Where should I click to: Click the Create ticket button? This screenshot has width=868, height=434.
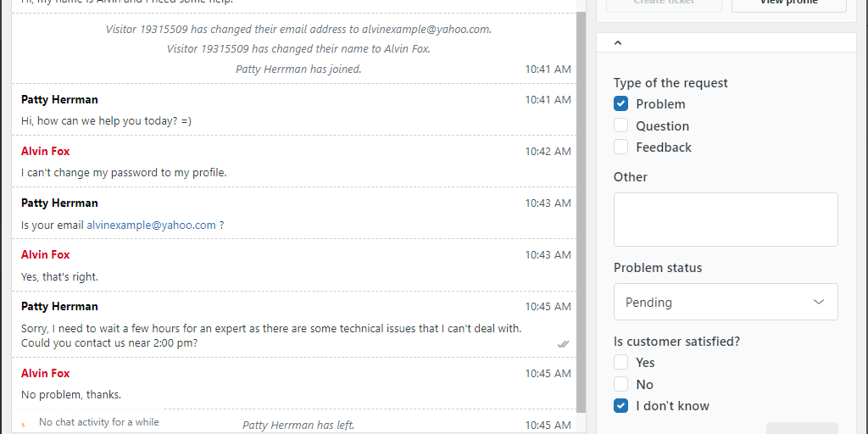click(x=664, y=3)
